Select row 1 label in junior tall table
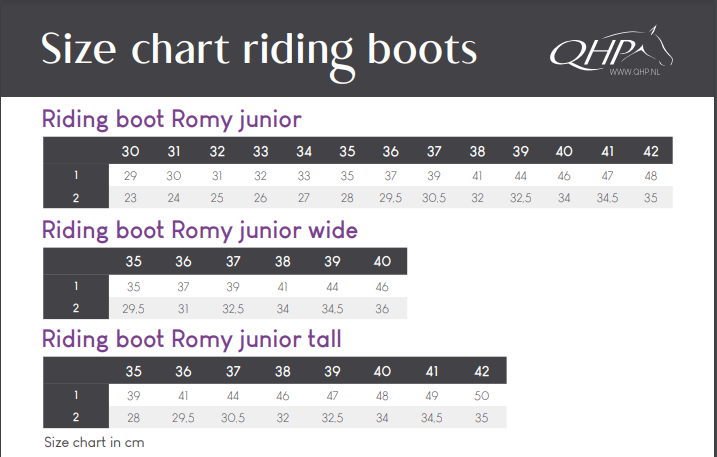 pyautogui.click(x=76, y=395)
